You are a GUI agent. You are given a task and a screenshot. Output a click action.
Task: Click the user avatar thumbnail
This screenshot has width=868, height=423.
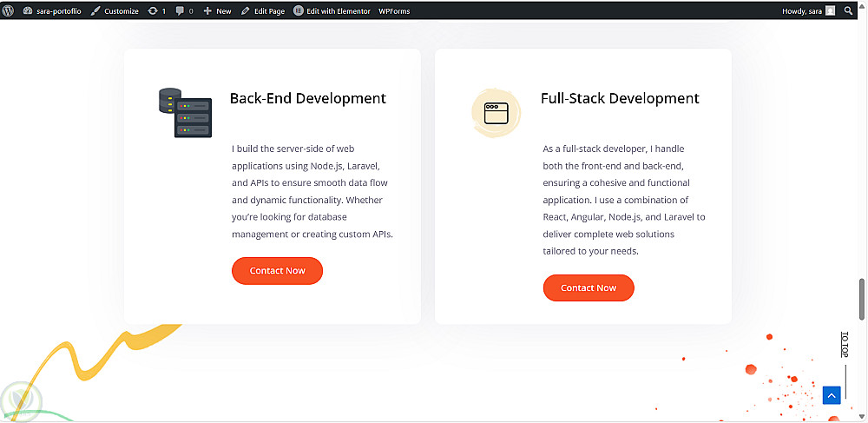(831, 11)
